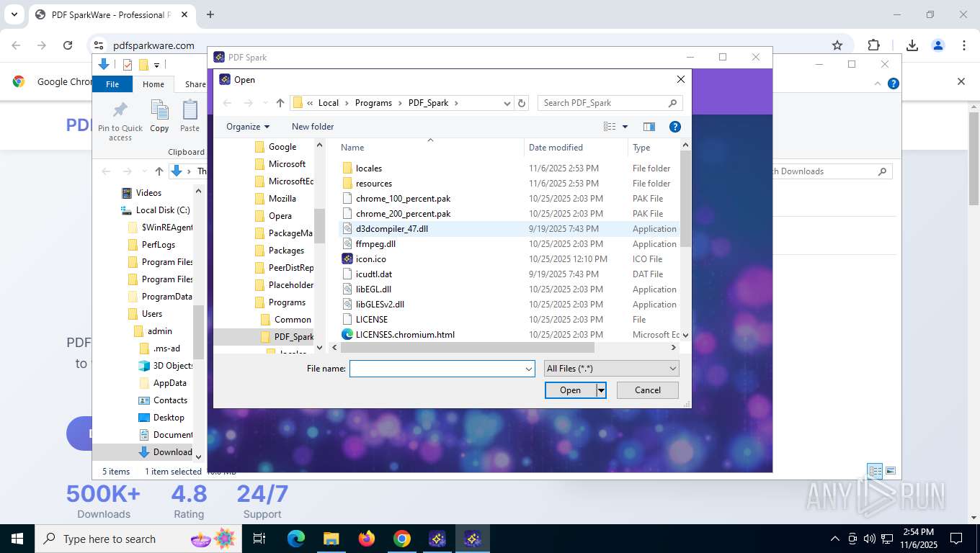Image resolution: width=980 pixels, height=553 pixels.
Task: Open the All Files type dropdown
Action: pyautogui.click(x=611, y=369)
